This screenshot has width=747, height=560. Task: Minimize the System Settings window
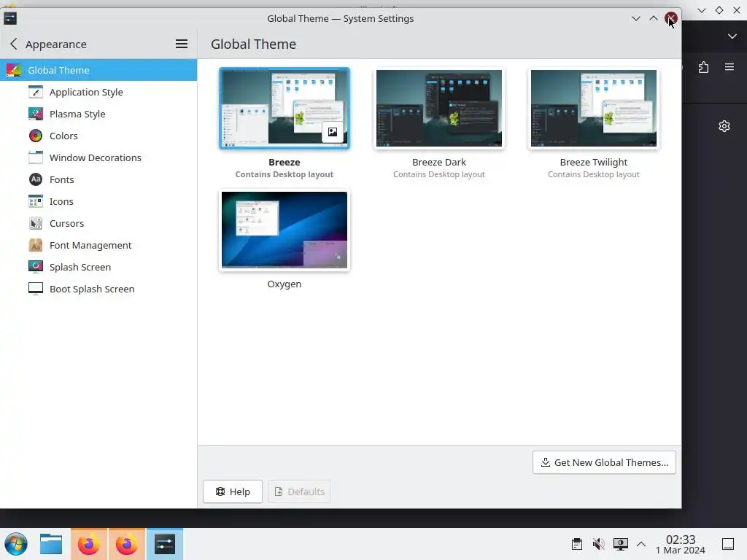tap(635, 18)
